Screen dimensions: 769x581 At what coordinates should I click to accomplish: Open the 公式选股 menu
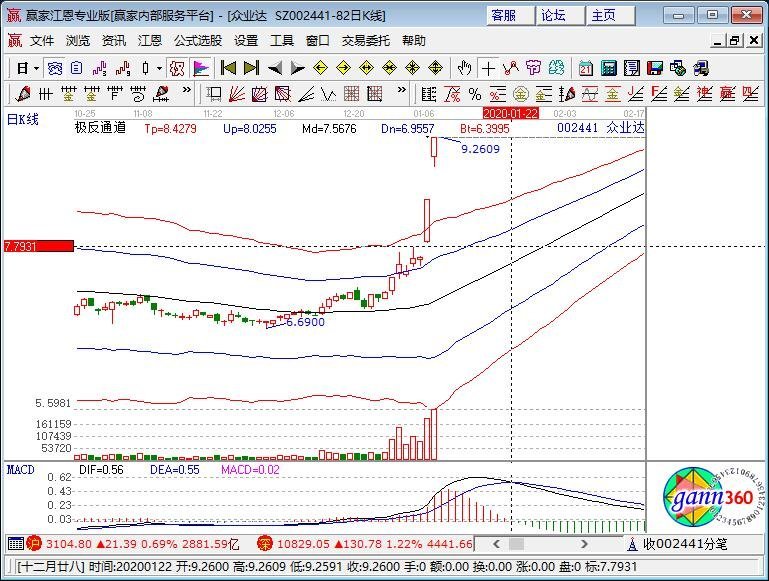coord(198,41)
